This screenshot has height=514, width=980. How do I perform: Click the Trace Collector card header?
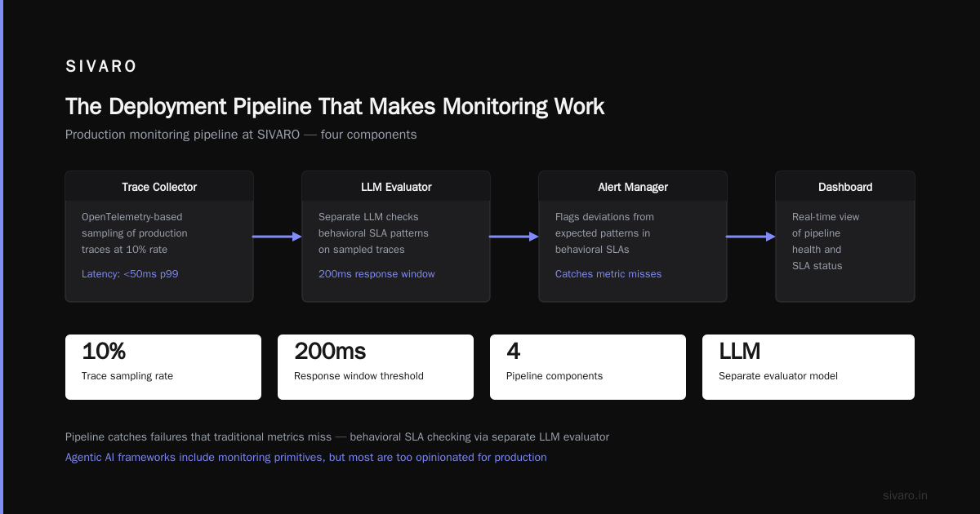(159, 187)
